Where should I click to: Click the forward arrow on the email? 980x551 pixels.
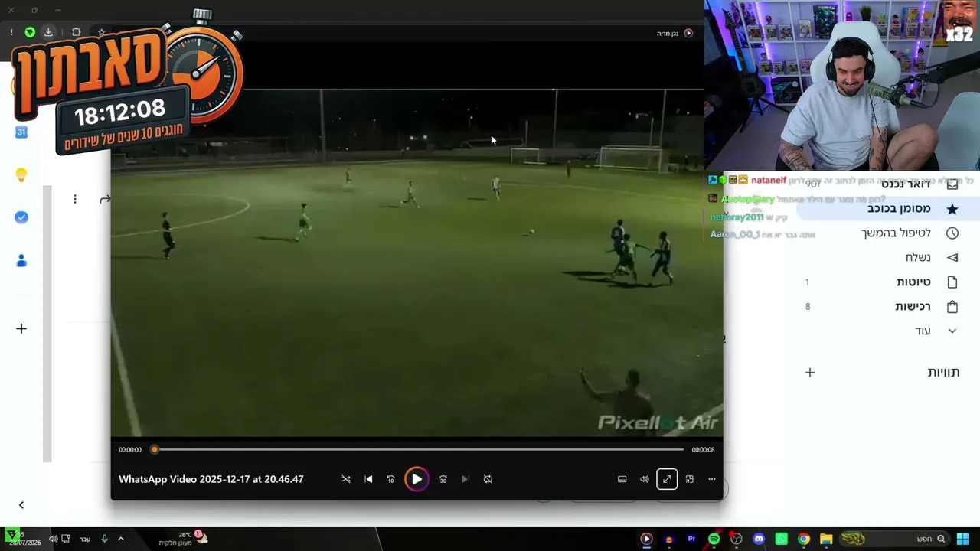click(x=104, y=199)
